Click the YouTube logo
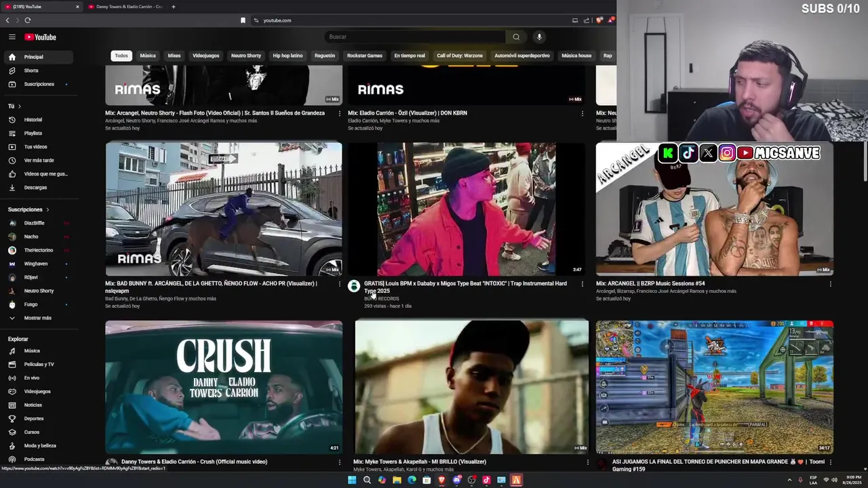 41,37
